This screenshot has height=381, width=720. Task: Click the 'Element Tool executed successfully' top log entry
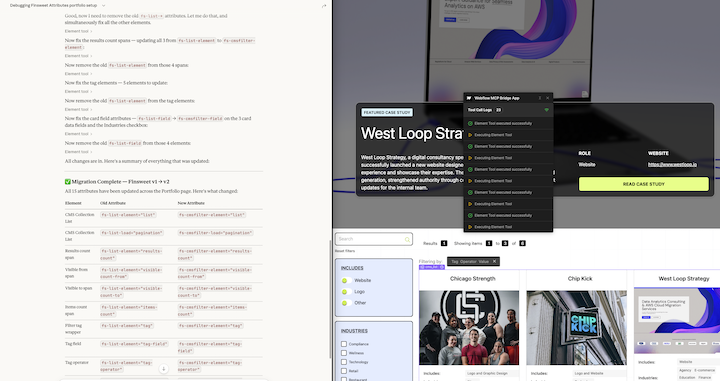point(508,123)
